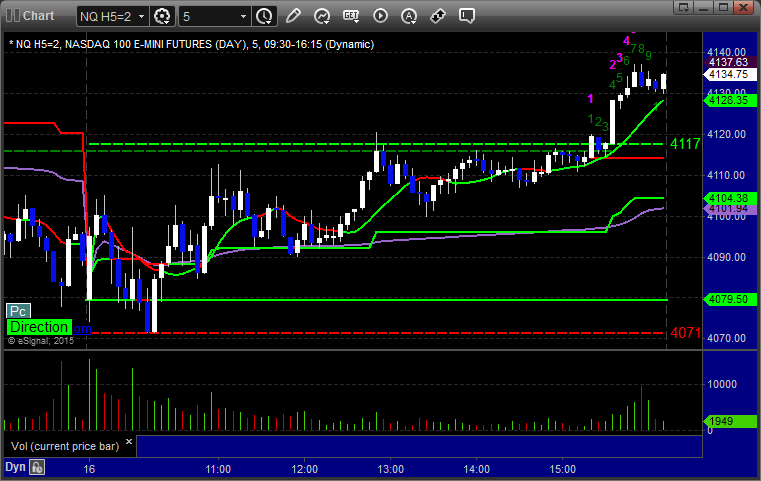Select the Vol (current price bar) tab

point(65,446)
